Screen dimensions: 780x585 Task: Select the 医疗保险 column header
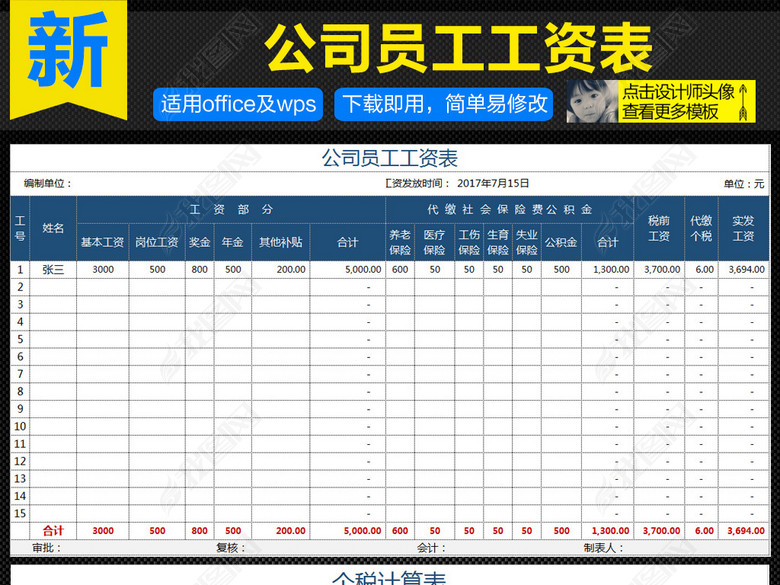[434, 242]
